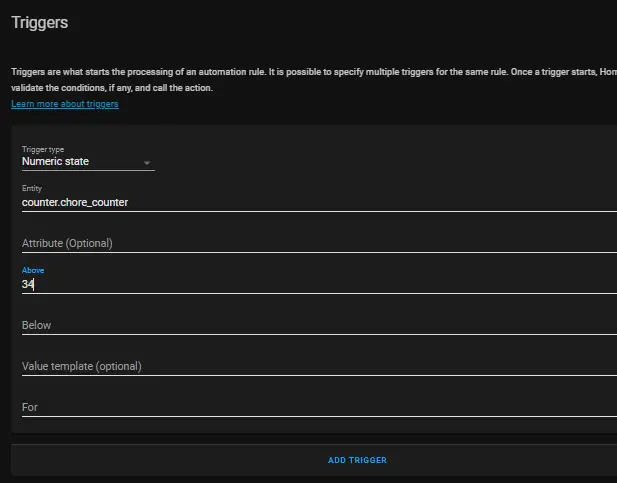Click the small dropdown arrow beside Numeric state
Screen dimensions: 617x483
click(147, 163)
